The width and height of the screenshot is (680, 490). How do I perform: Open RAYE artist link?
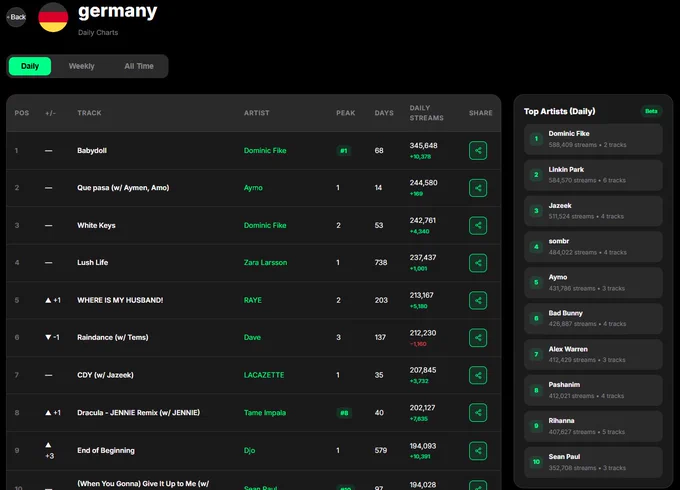point(253,300)
